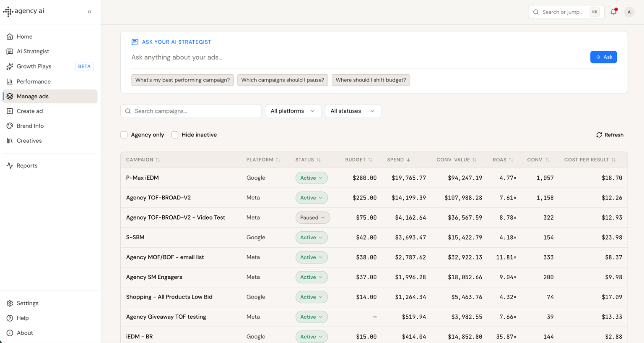
Task: Sort by Conv. Value column arrows
Action: (475, 160)
